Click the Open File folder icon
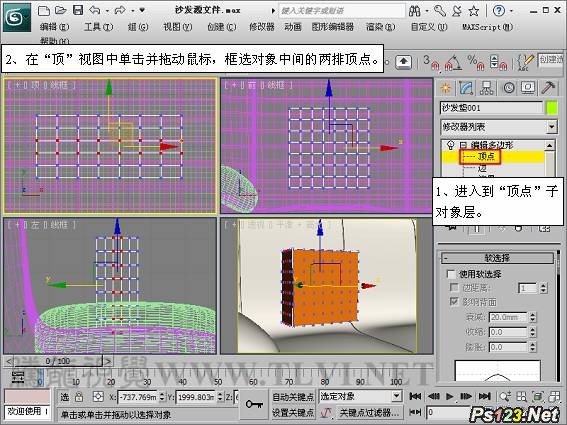The image size is (567, 425). click(x=61, y=10)
